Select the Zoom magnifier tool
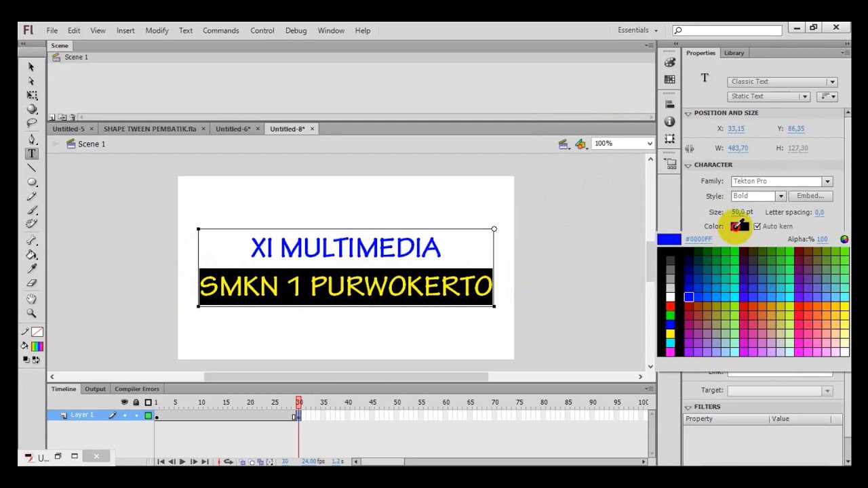 pyautogui.click(x=31, y=313)
